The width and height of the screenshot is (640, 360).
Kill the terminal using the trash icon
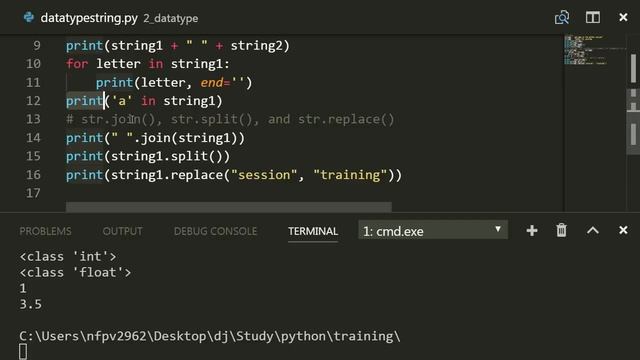point(562,231)
